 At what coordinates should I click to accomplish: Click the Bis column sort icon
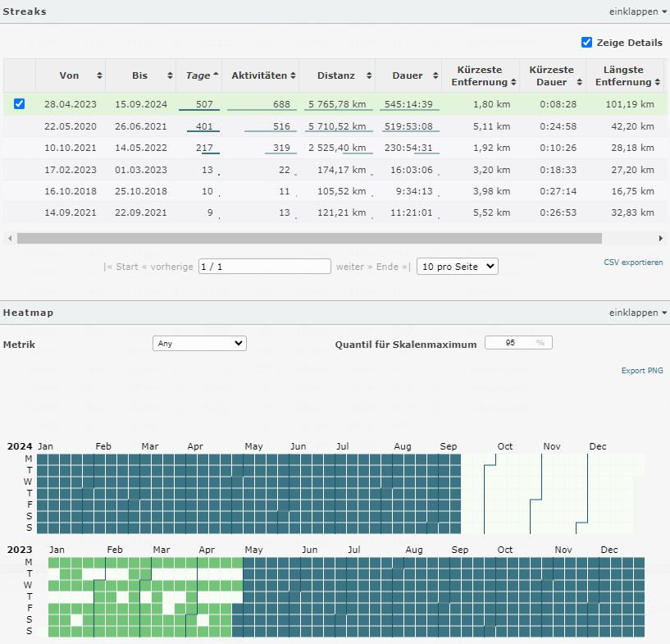point(169,75)
